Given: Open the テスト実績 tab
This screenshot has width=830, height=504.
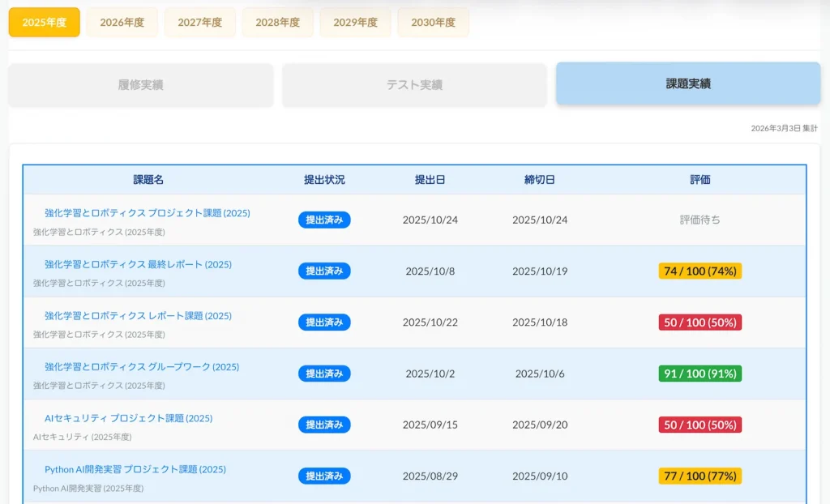Looking at the screenshot, I should (x=414, y=84).
